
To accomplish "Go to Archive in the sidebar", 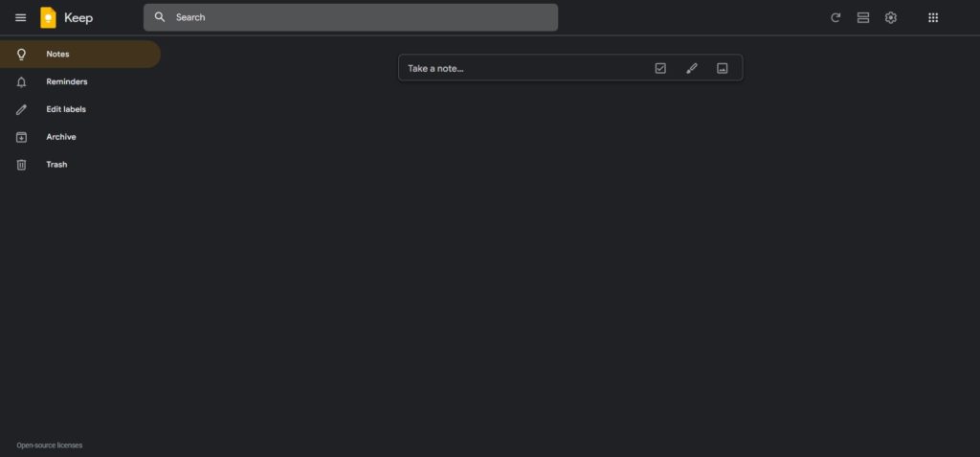I will [x=80, y=136].
